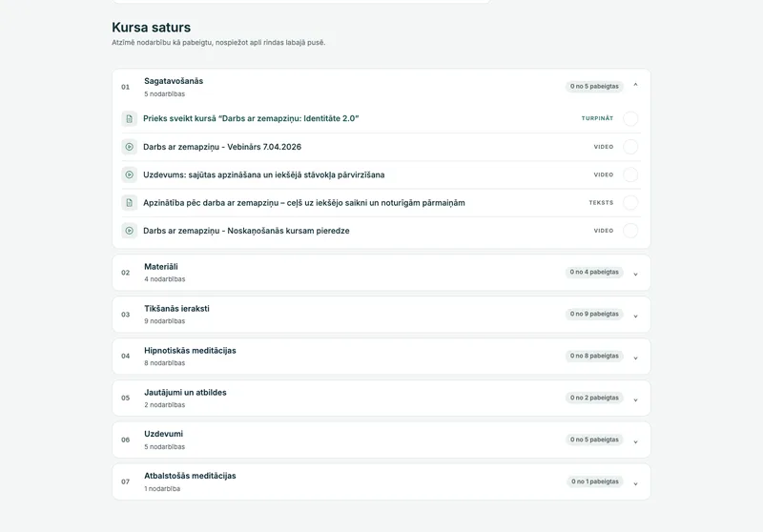Click play icon beside 'Noskaņošanās kursam pieredze'

[129, 231]
